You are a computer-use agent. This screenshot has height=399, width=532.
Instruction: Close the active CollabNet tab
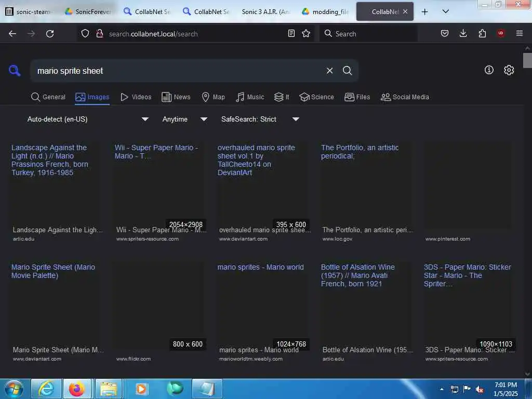[x=405, y=11]
